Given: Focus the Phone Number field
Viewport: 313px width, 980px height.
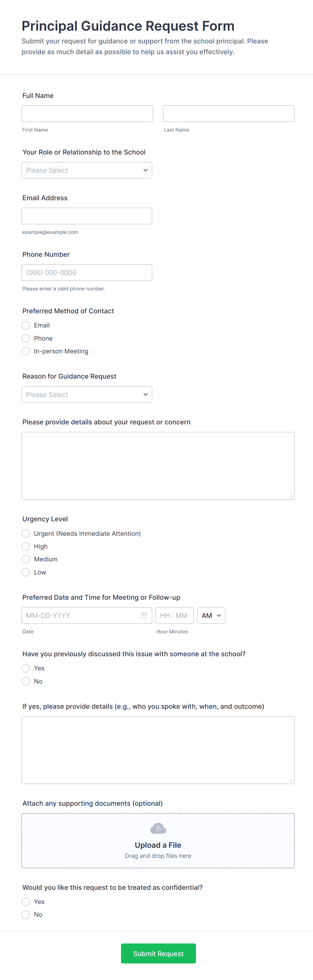Looking at the screenshot, I should (x=87, y=272).
